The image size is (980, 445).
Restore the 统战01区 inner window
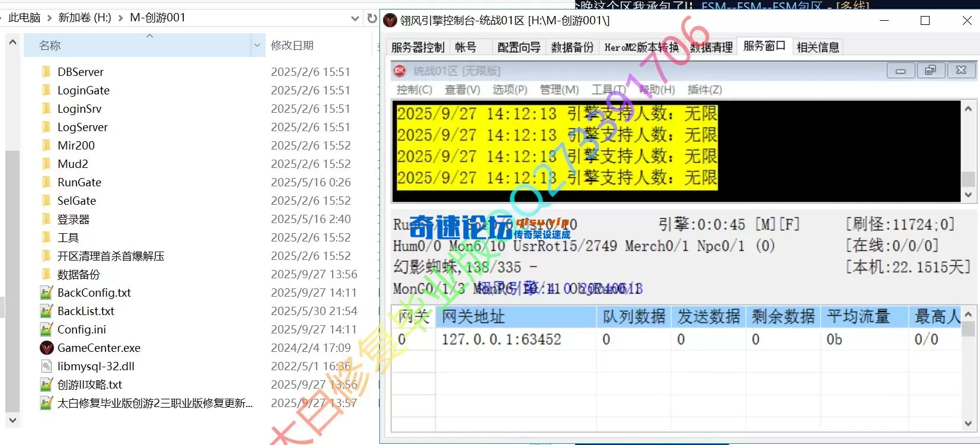tap(930, 71)
